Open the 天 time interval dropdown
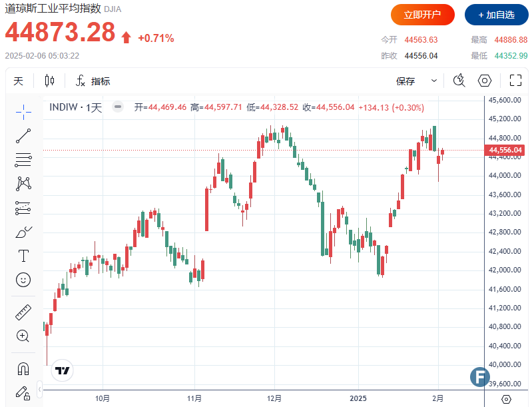532x407 pixels. [x=19, y=81]
